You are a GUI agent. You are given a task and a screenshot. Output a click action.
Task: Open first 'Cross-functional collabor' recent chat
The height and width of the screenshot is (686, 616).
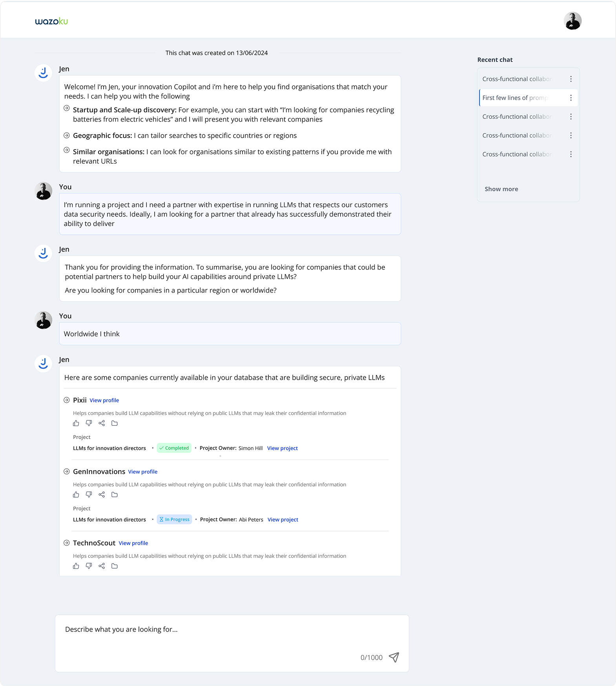517,79
